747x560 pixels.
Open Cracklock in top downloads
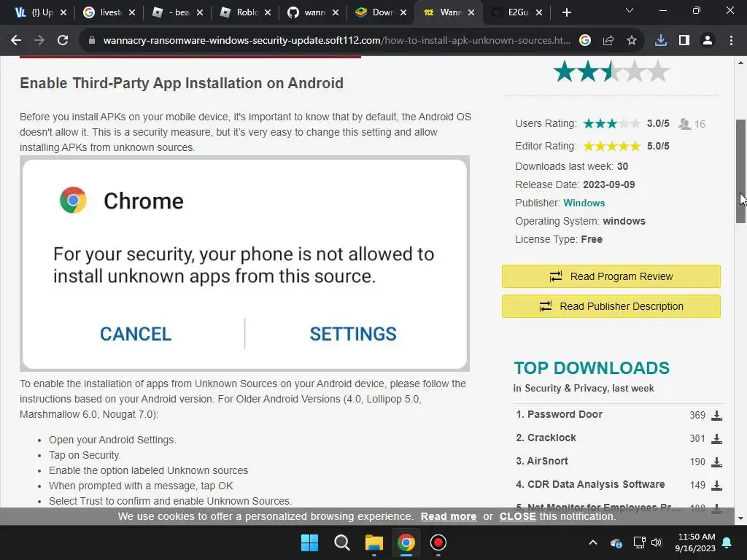coord(551,437)
